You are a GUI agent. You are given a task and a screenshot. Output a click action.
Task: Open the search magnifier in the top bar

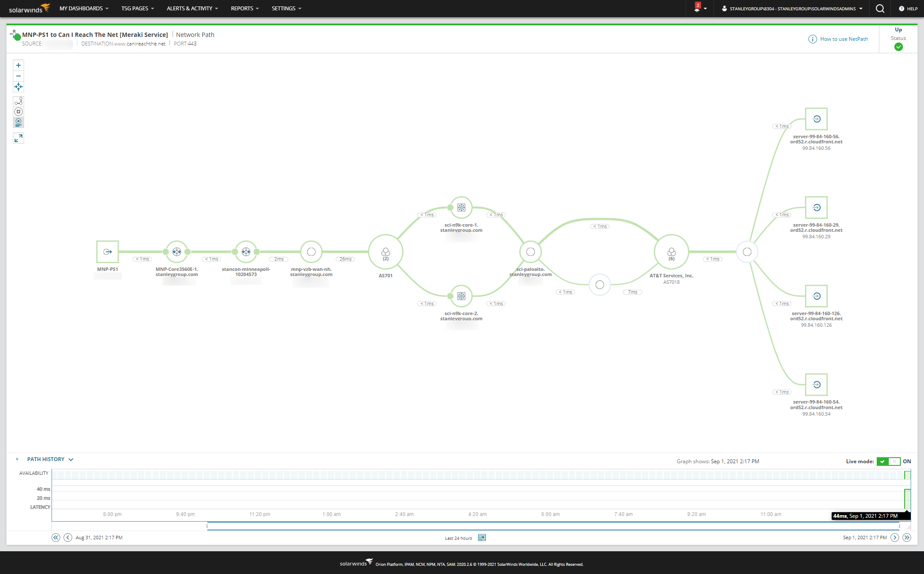pyautogui.click(x=880, y=9)
